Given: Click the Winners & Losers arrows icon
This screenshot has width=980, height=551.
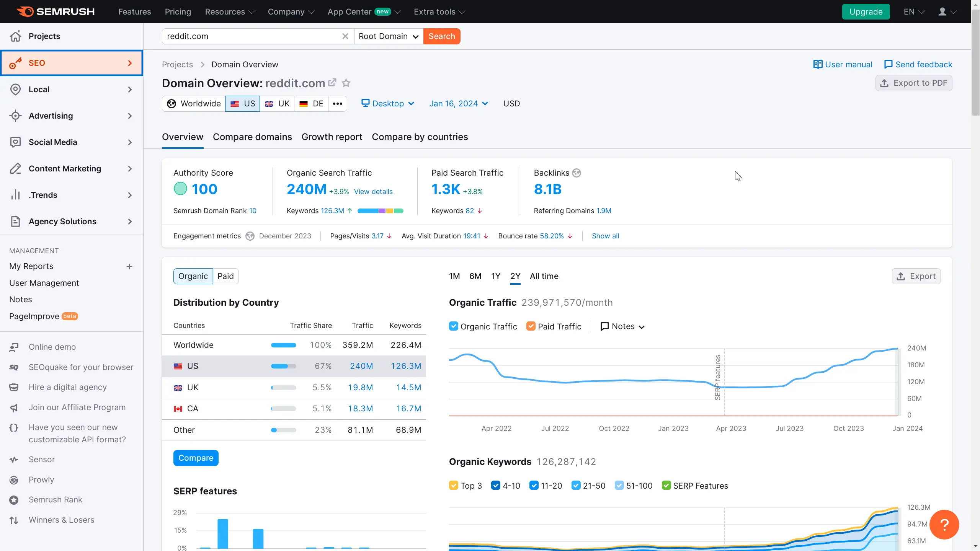Looking at the screenshot, I should click(x=14, y=520).
